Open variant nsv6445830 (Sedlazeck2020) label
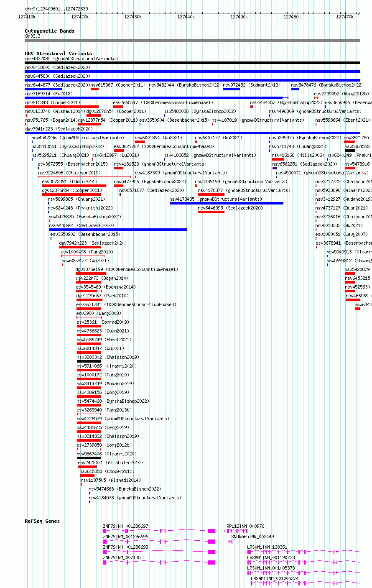Viewport: 372px width, 588px height. (x=57, y=76)
